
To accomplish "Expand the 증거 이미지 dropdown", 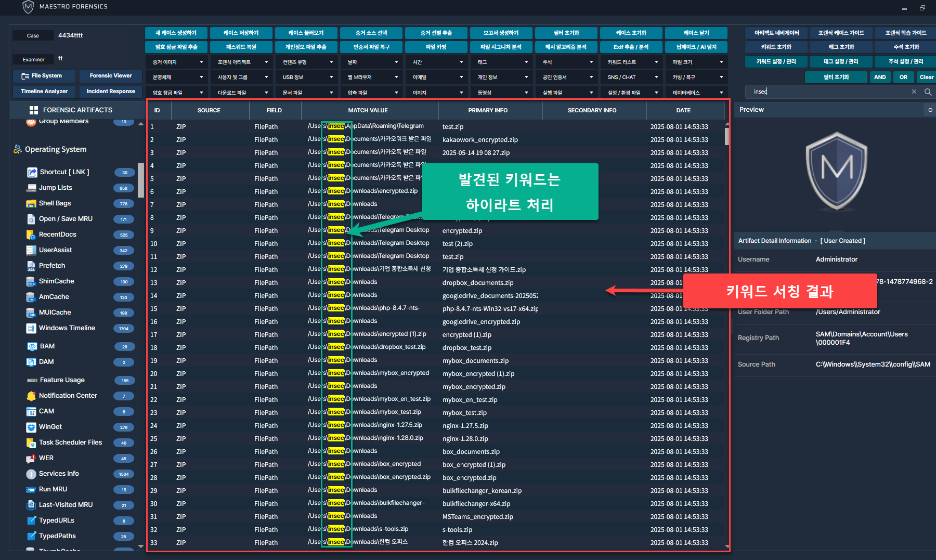I will click(177, 62).
